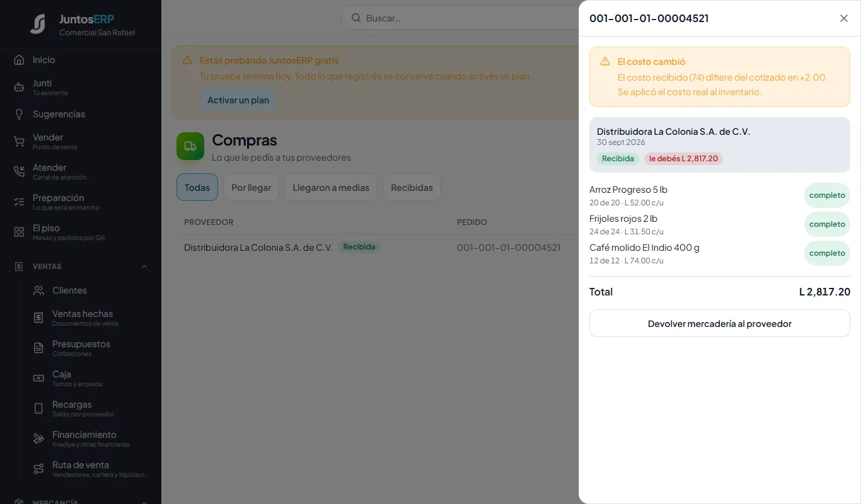This screenshot has width=861, height=504.
Task: Click the JuntosERP logo icon
Action: [x=38, y=24]
